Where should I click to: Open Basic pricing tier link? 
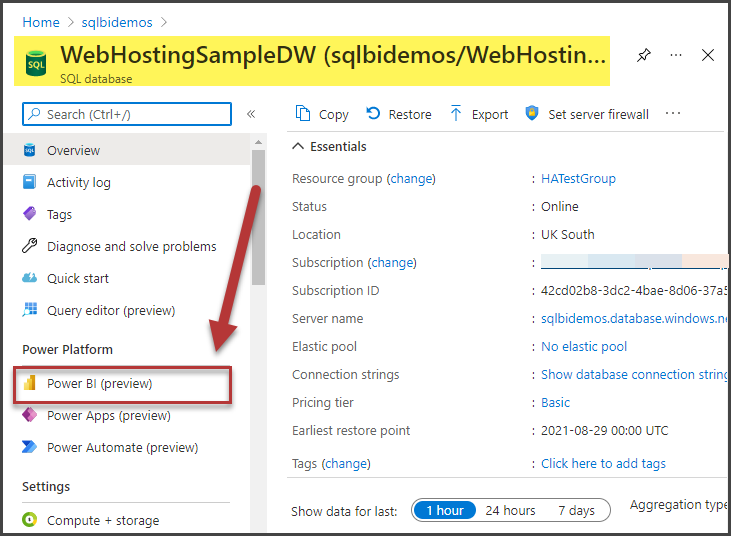555,402
